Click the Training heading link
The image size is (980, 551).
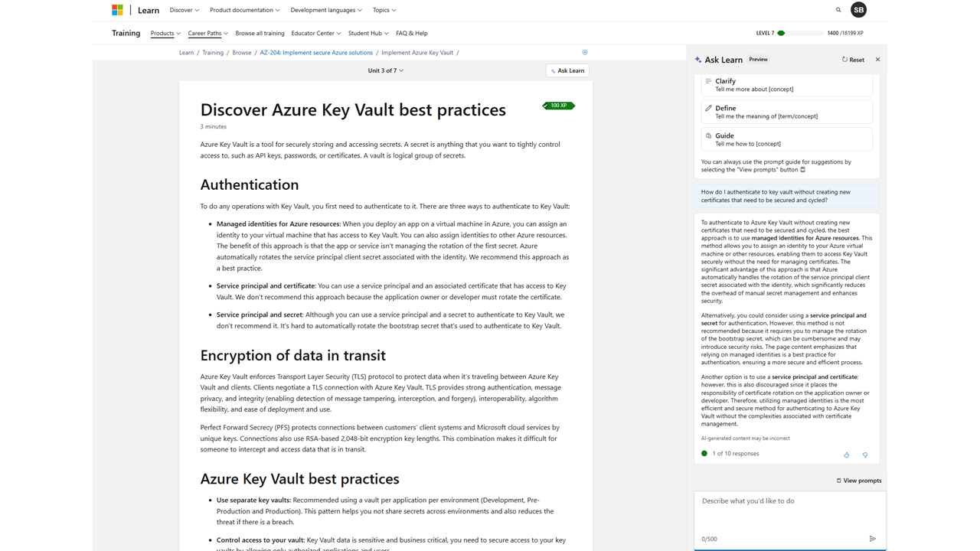(x=126, y=33)
